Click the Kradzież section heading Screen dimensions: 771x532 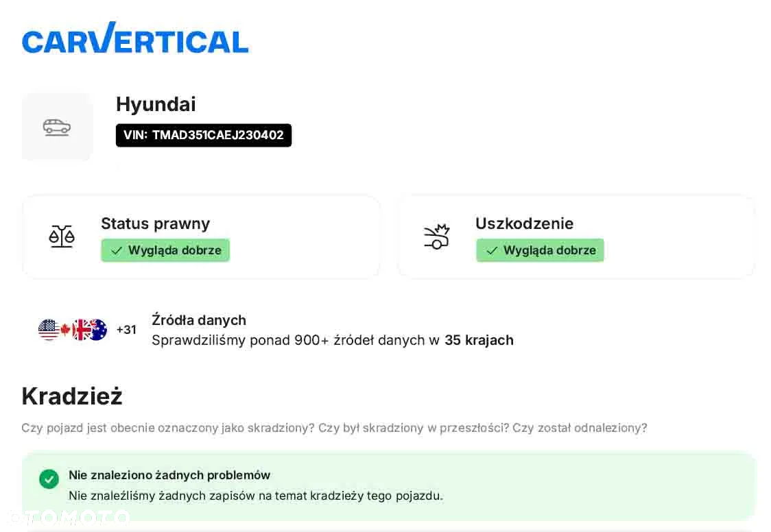pyautogui.click(x=72, y=396)
